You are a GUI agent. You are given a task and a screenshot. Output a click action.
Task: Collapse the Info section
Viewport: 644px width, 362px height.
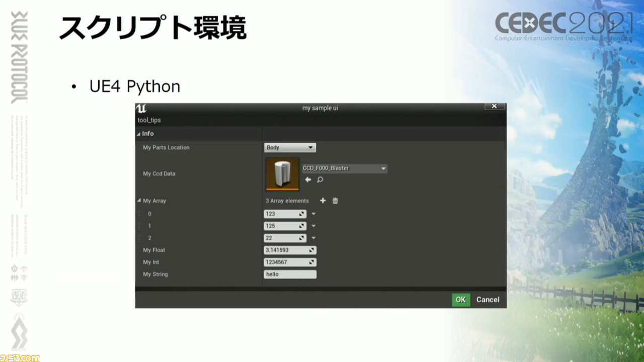coord(139,134)
